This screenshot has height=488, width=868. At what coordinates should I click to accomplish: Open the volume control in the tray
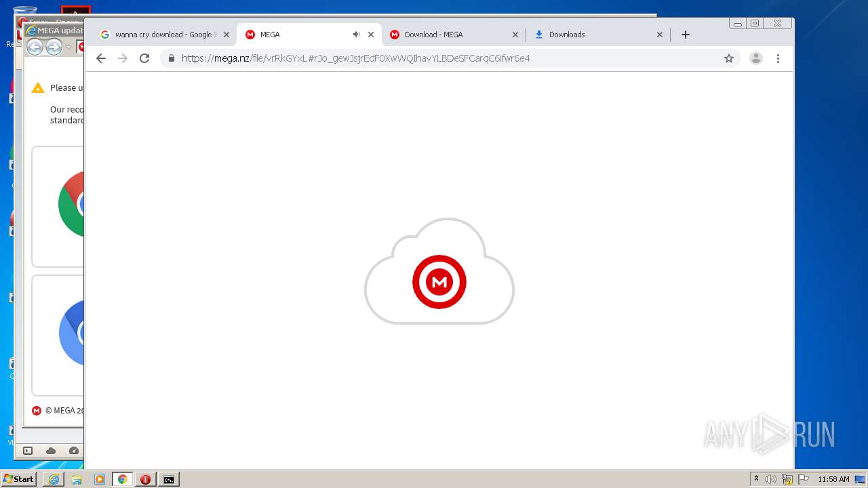771,479
